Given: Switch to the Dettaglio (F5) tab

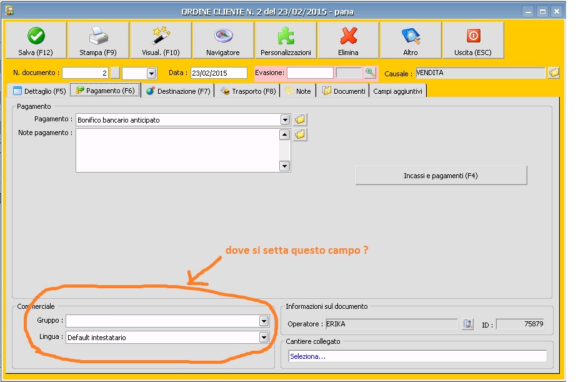Looking at the screenshot, I should [39, 91].
